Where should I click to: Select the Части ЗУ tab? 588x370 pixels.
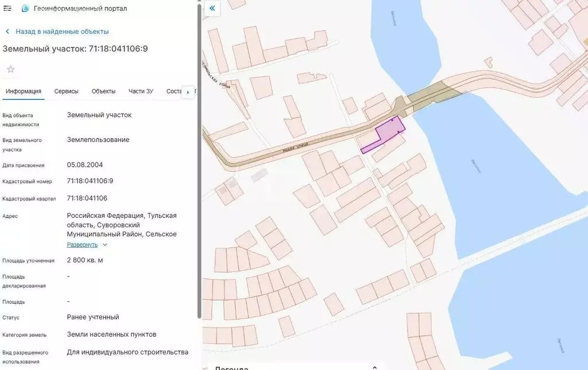[x=141, y=91]
